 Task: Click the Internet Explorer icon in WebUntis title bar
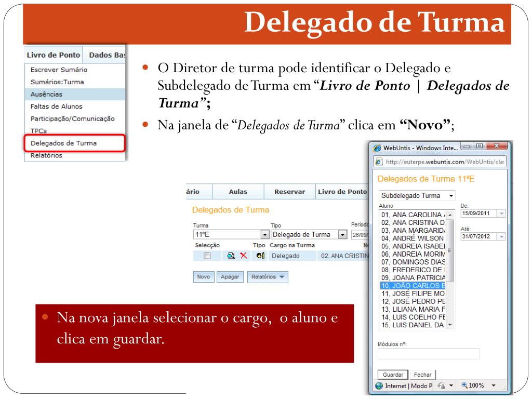377,148
